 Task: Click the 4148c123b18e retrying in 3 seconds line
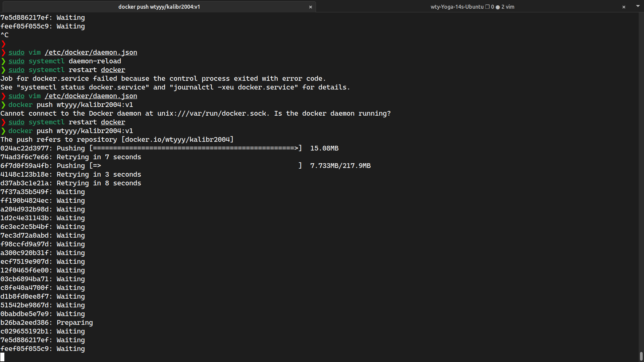tap(71, 174)
